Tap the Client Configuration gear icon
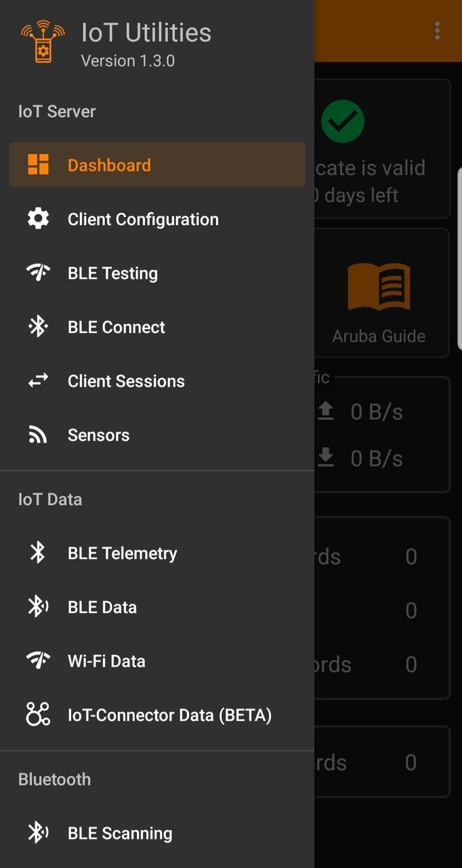Screen dimensions: 462x868 click(38, 218)
